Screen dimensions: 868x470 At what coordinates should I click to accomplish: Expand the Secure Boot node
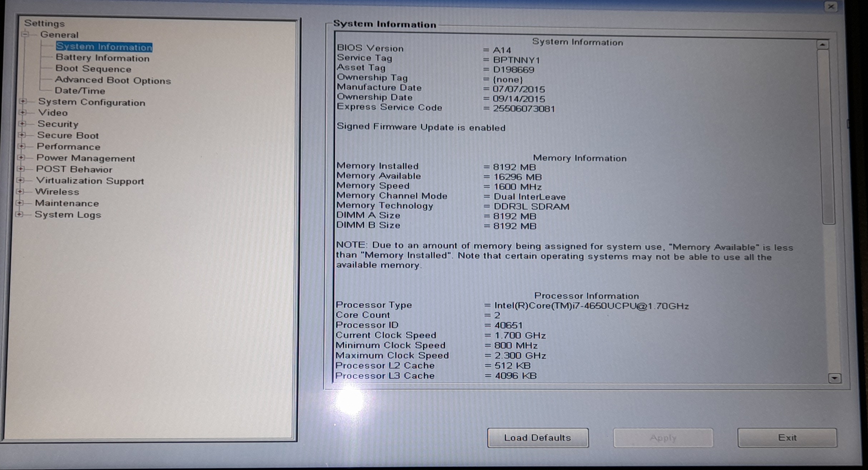(x=22, y=135)
